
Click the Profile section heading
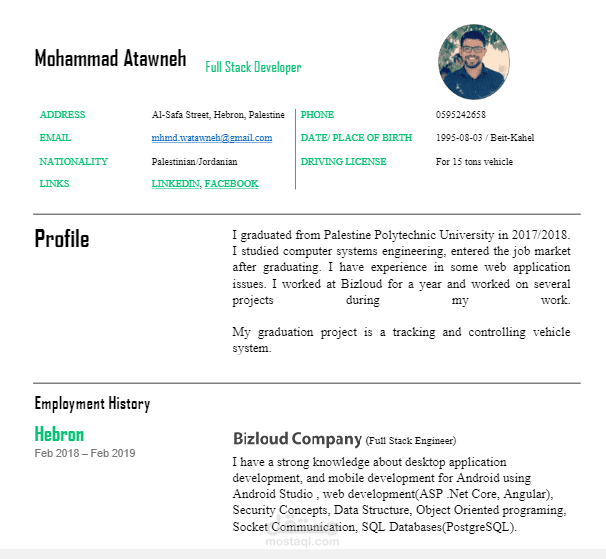62,239
